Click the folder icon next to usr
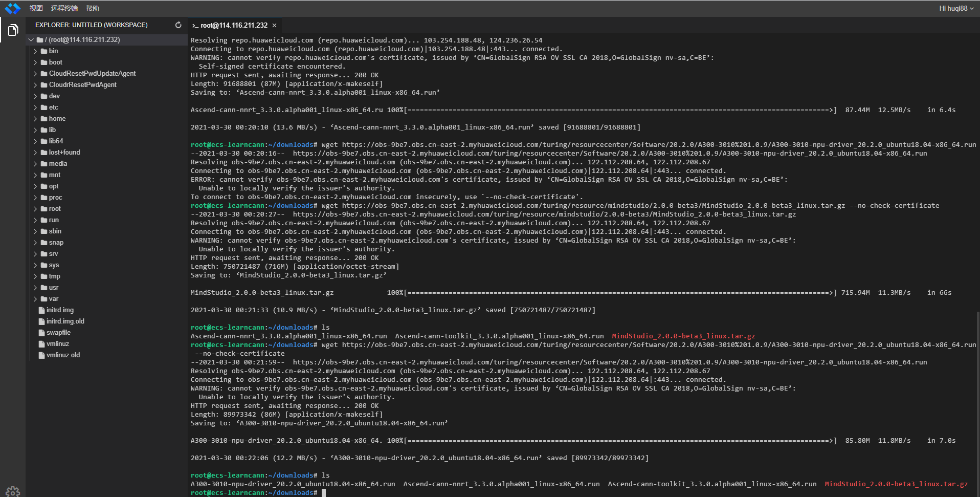Viewport: 980px width, 497px height. coord(44,288)
